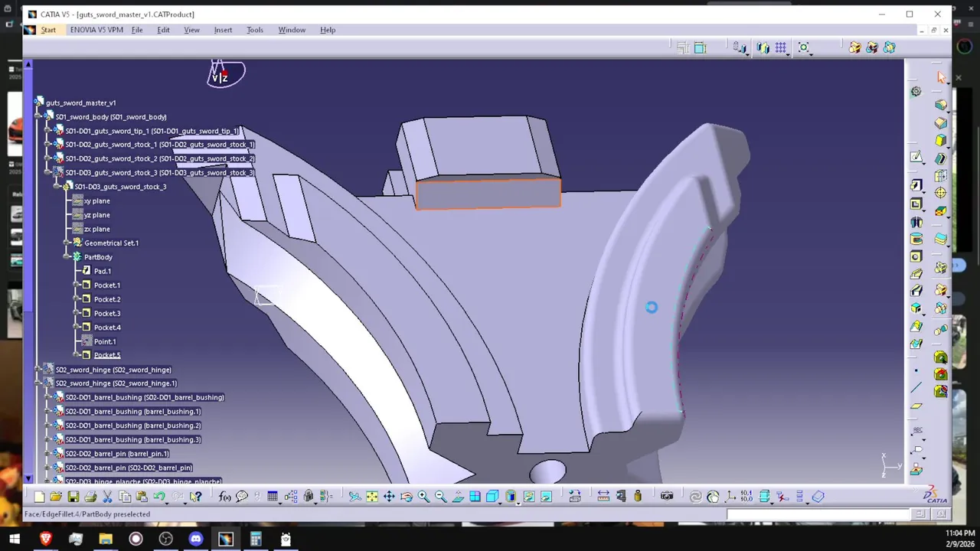Viewport: 980px width, 551px height.
Task: Select the zx plane in the tree
Action: pyautogui.click(x=97, y=229)
